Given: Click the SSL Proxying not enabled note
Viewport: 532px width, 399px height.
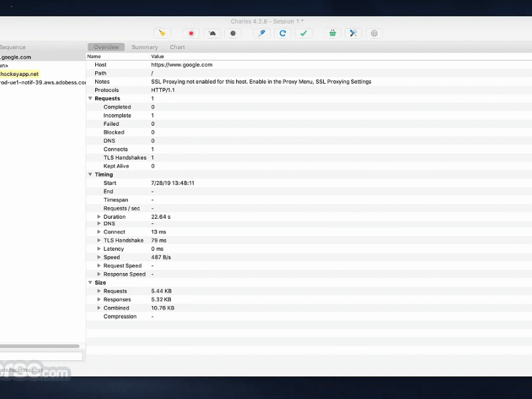Looking at the screenshot, I should click(x=261, y=82).
